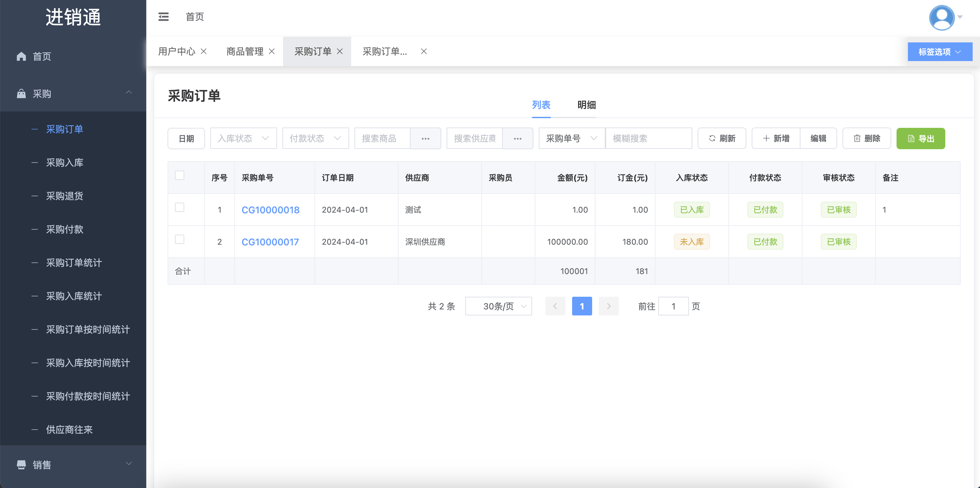The width and height of the screenshot is (980, 488).
Task: Open 采购订单统计 in the sidebar
Action: click(74, 263)
